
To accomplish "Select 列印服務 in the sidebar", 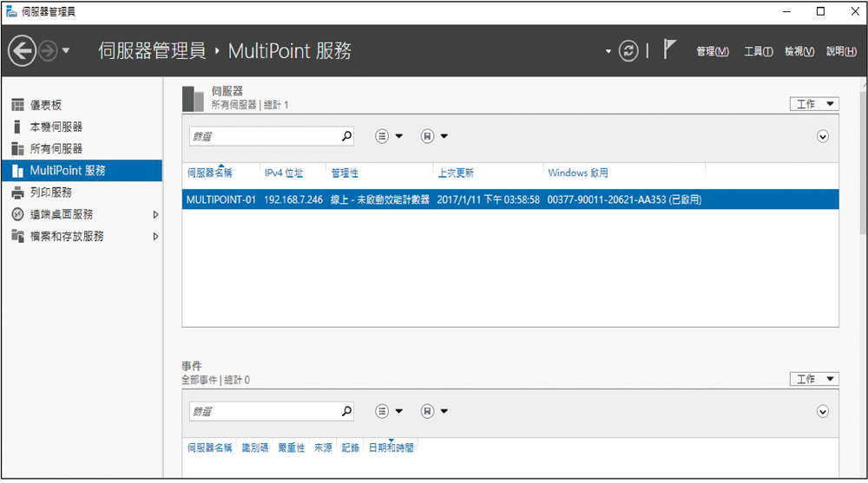I will (x=82, y=193).
